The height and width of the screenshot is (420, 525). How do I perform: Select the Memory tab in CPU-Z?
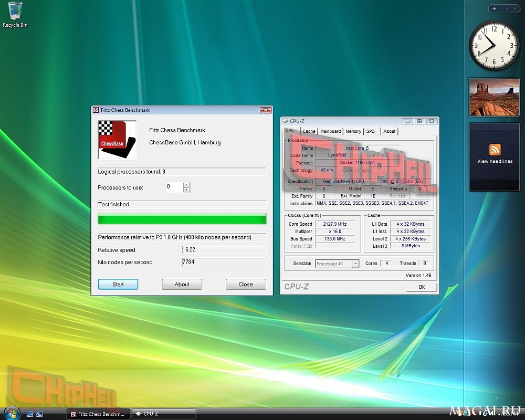click(x=353, y=131)
